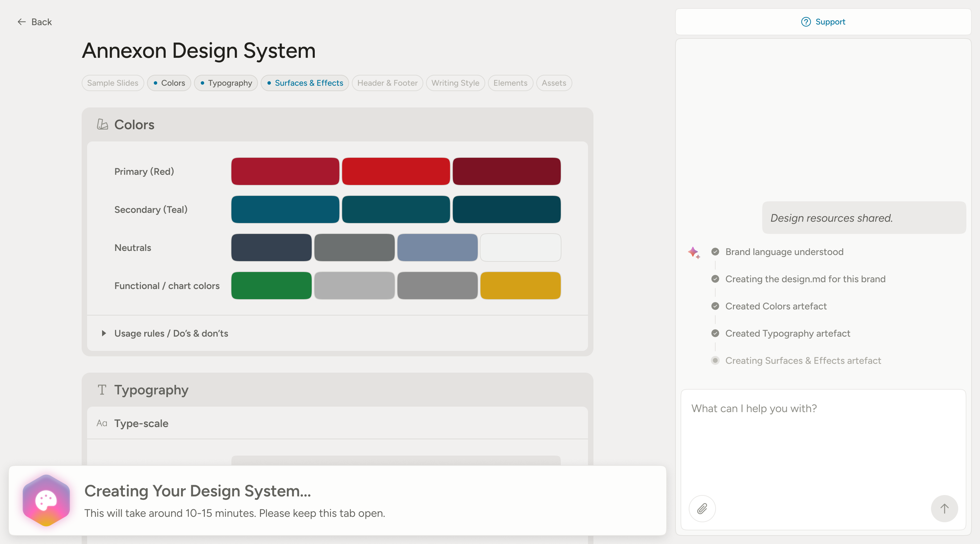Screen dimensions: 980x544
Task: Select the first Secondary teal swatch
Action: [285, 209]
